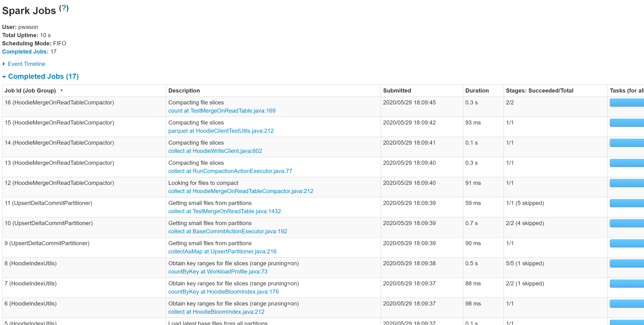The height and width of the screenshot is (325, 644).
Task: Sort table by Duration column header
Action: 477,90
